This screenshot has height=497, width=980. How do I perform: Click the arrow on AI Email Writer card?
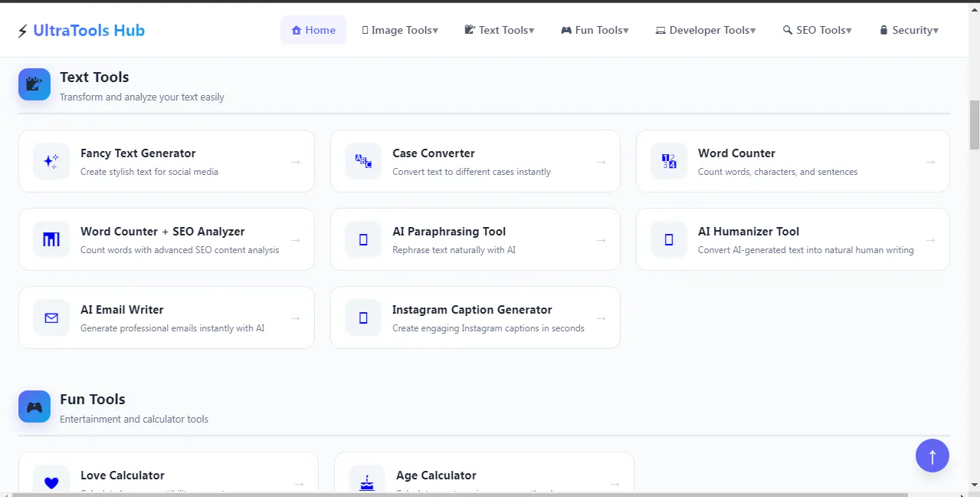tap(296, 318)
